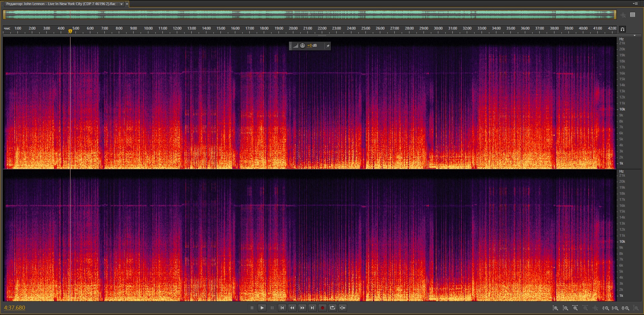Toggle snapping magnet icon beside timeline
644x315 pixels.
click(622, 29)
